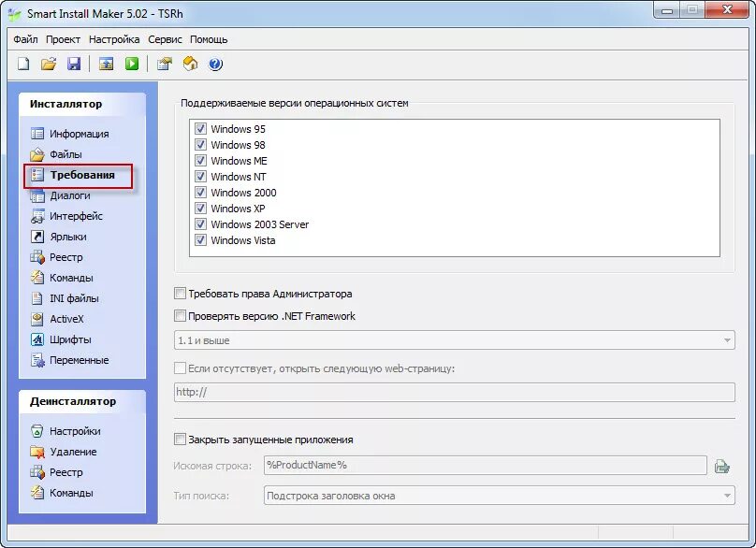Click the Compile installer toolbar icon
This screenshot has height=548, width=756.
106,64
